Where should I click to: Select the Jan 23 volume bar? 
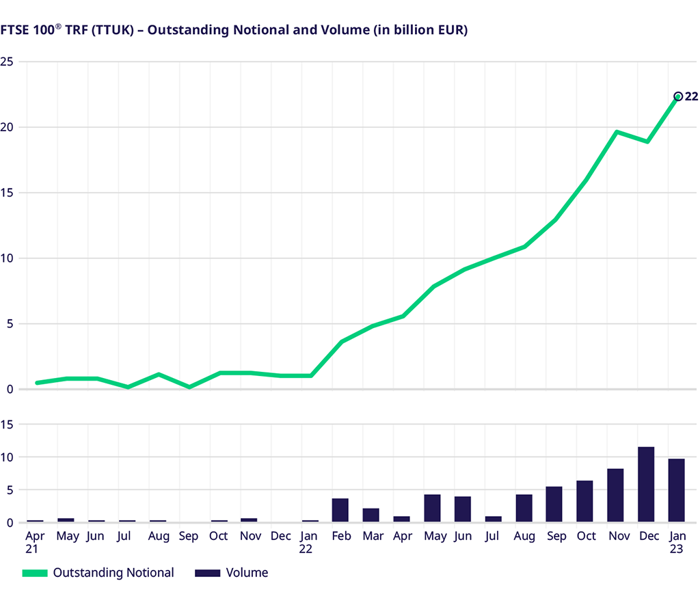[x=676, y=490]
